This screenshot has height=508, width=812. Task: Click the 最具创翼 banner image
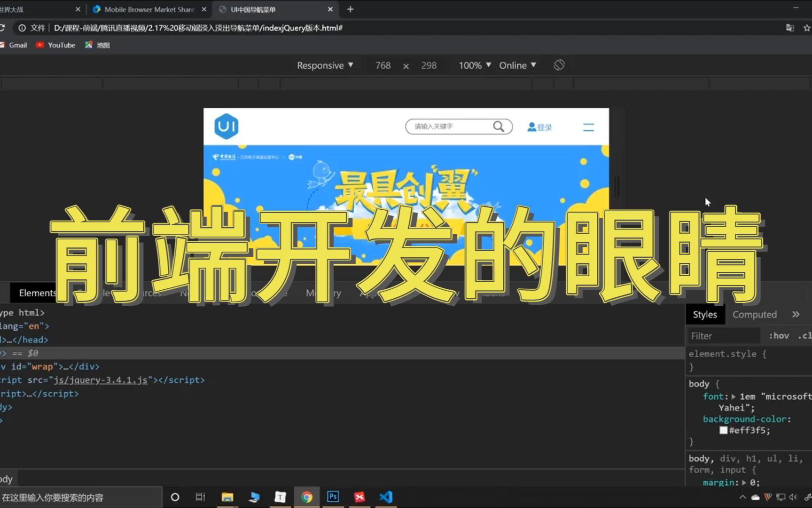[x=406, y=205]
